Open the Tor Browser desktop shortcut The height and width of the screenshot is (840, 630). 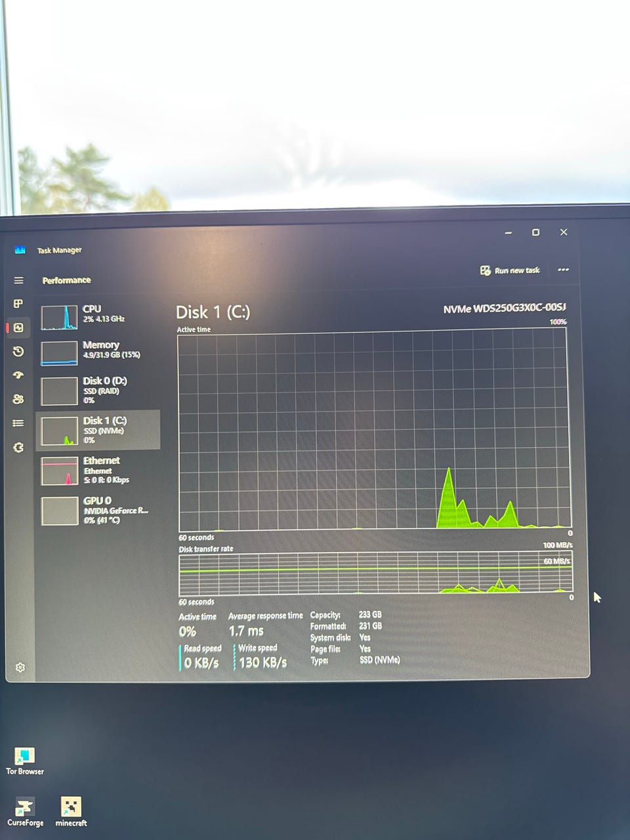coord(25,761)
